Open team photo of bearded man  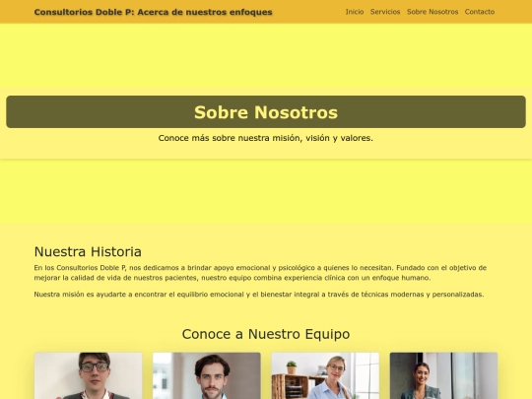[x=207, y=375]
